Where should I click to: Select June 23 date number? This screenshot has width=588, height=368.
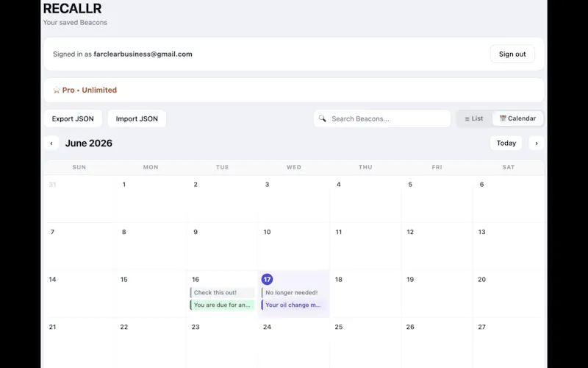196,327
